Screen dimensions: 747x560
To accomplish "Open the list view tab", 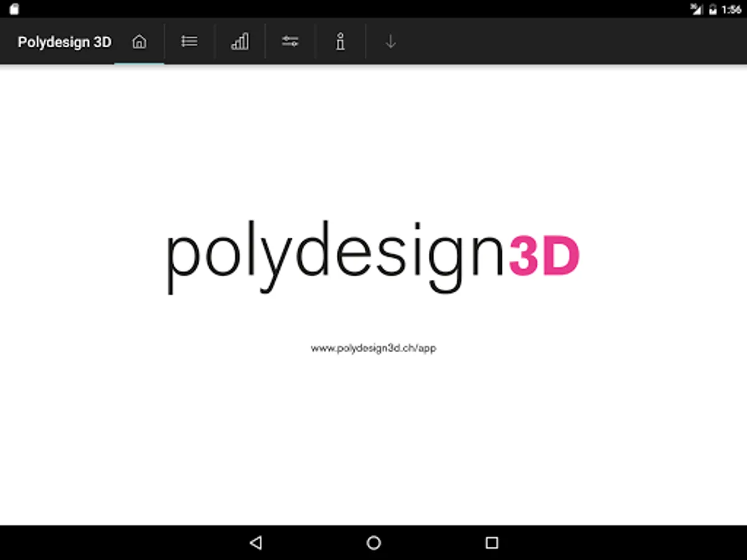I will (189, 42).
